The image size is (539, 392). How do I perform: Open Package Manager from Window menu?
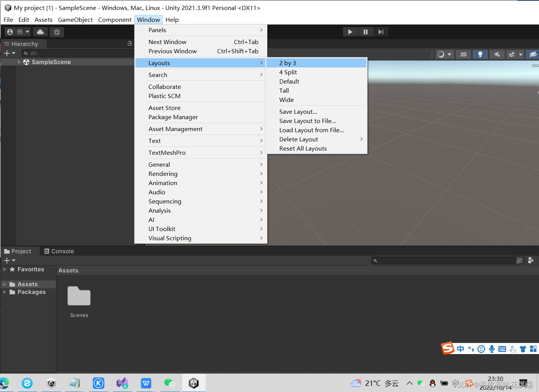201,117
